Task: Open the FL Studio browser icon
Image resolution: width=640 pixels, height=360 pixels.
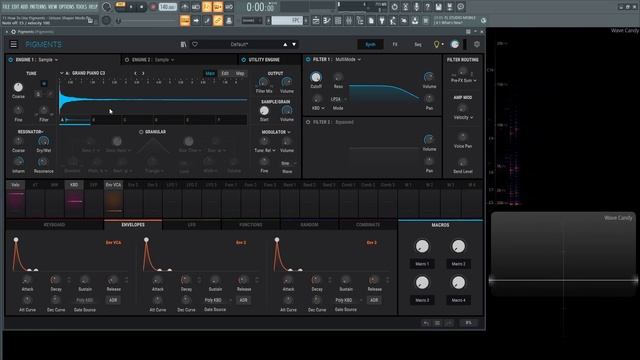Action: point(360,20)
